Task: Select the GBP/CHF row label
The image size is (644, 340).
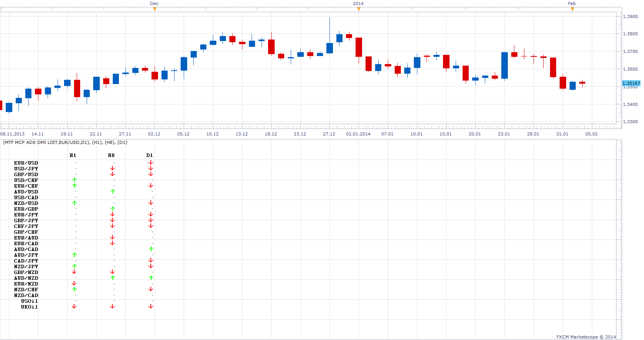Action: (x=26, y=232)
